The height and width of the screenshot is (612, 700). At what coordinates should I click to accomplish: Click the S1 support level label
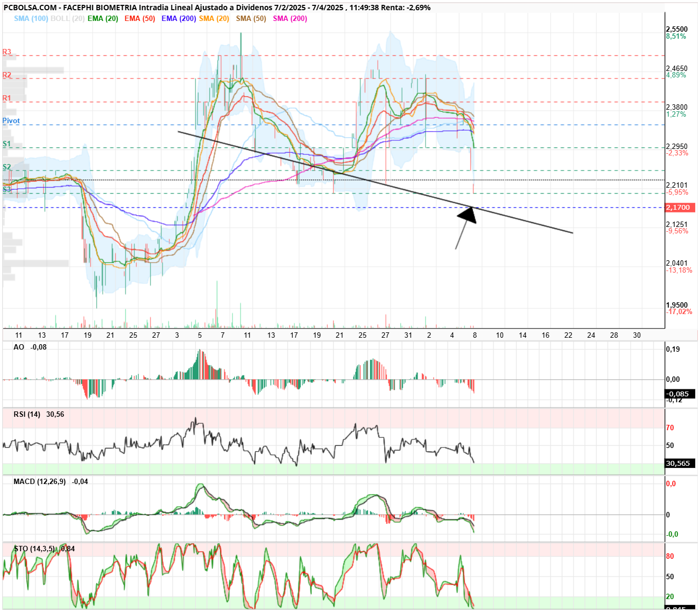6,144
